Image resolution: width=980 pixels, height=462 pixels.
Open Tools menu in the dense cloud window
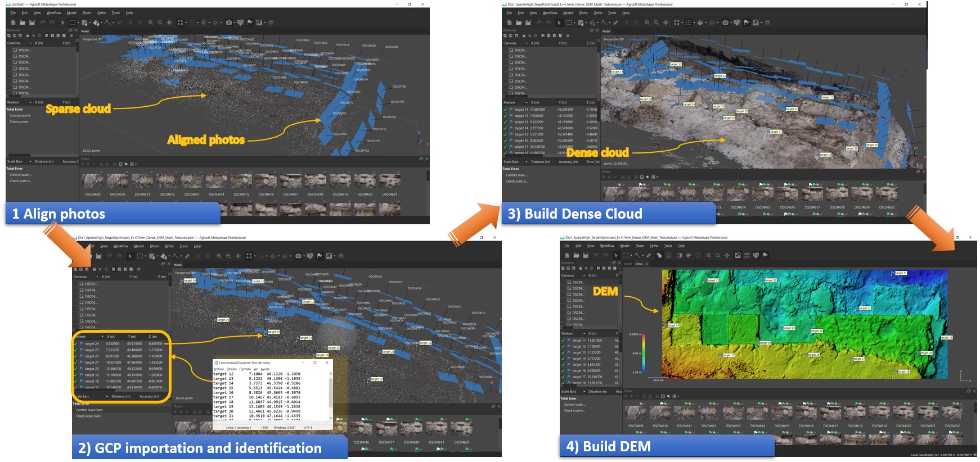612,12
